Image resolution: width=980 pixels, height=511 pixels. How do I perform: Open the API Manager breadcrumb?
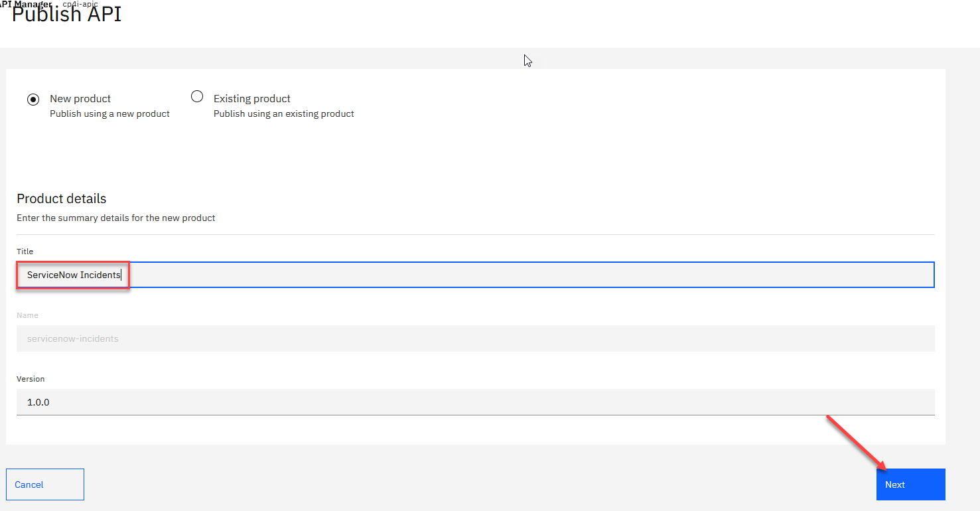(27, 4)
